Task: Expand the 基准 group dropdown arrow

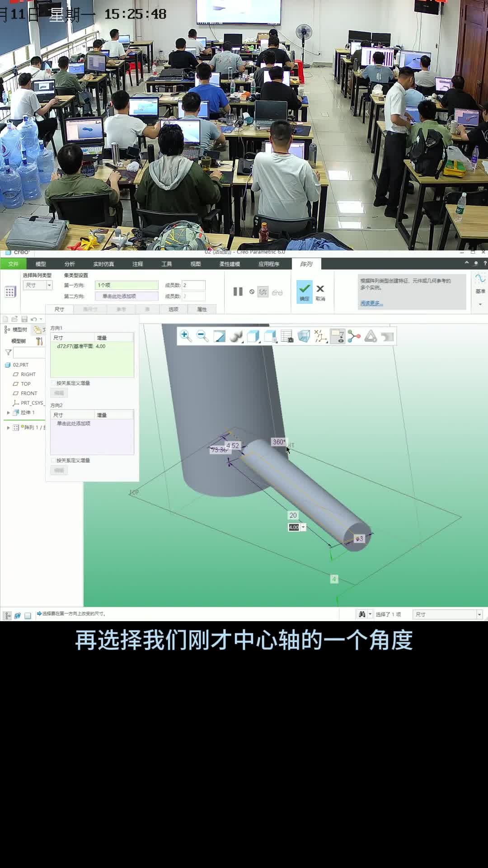Action: coord(480,305)
